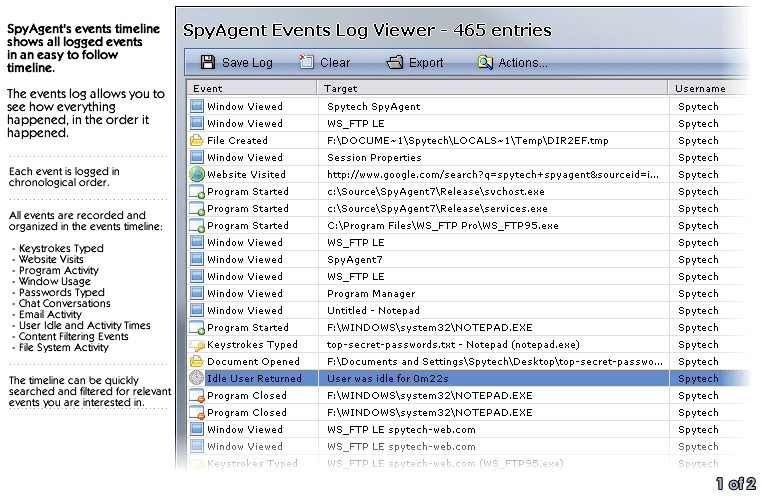Click the icon of Program Started NOTEPAD.EXE row
This screenshot has height=500, width=761.
point(197,328)
